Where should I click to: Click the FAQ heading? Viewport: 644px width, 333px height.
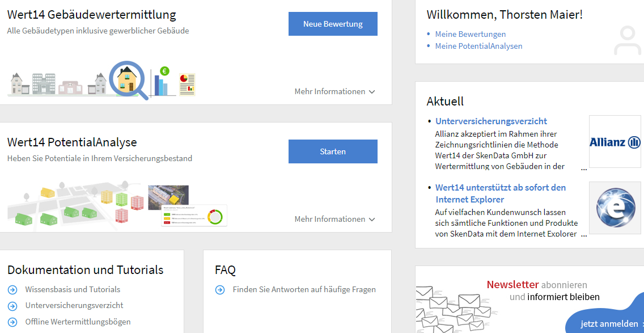[225, 270]
